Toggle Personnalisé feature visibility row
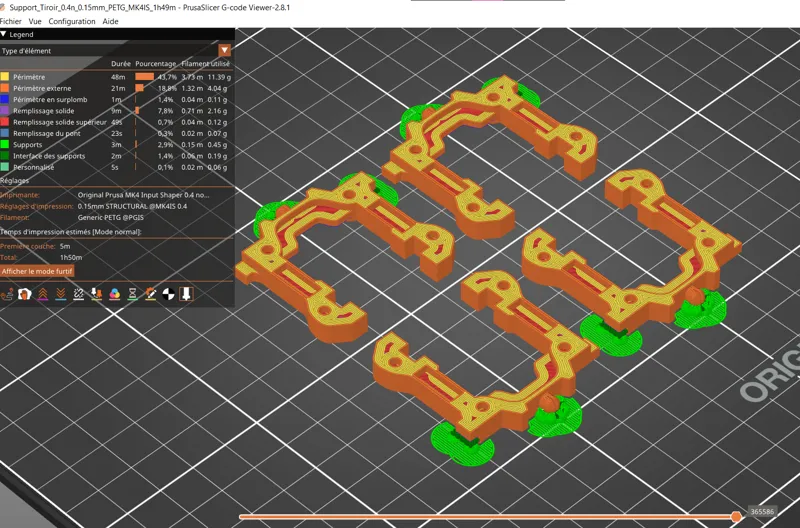This screenshot has height=528, width=800. tap(116, 167)
